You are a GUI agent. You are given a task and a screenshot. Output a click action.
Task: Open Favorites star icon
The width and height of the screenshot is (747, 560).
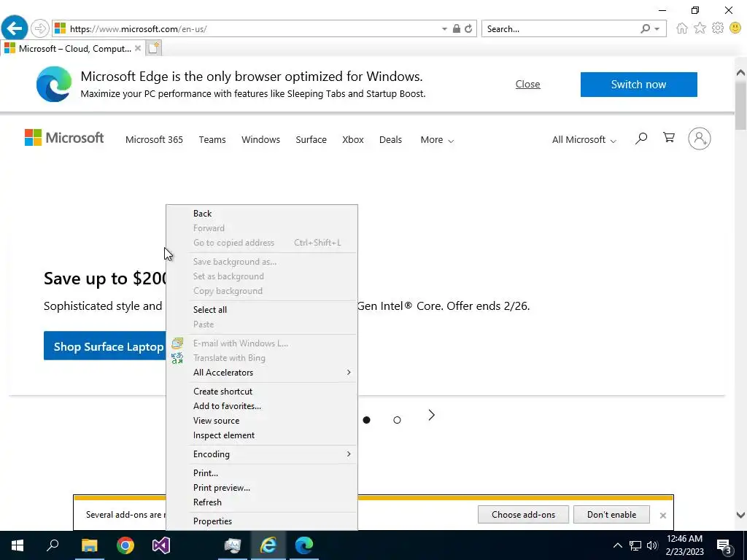tap(700, 28)
